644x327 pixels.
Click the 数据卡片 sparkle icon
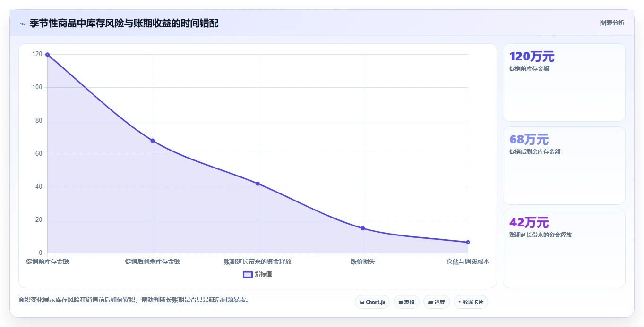click(x=460, y=302)
